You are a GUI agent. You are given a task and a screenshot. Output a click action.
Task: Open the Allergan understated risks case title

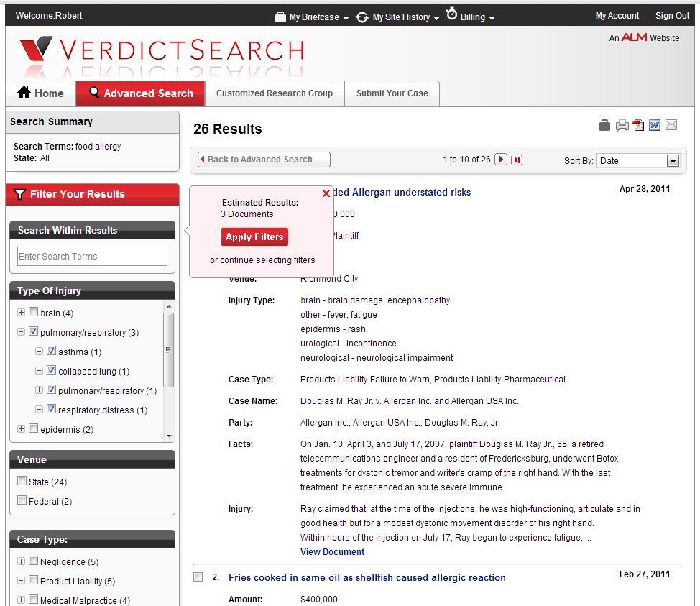(x=402, y=192)
